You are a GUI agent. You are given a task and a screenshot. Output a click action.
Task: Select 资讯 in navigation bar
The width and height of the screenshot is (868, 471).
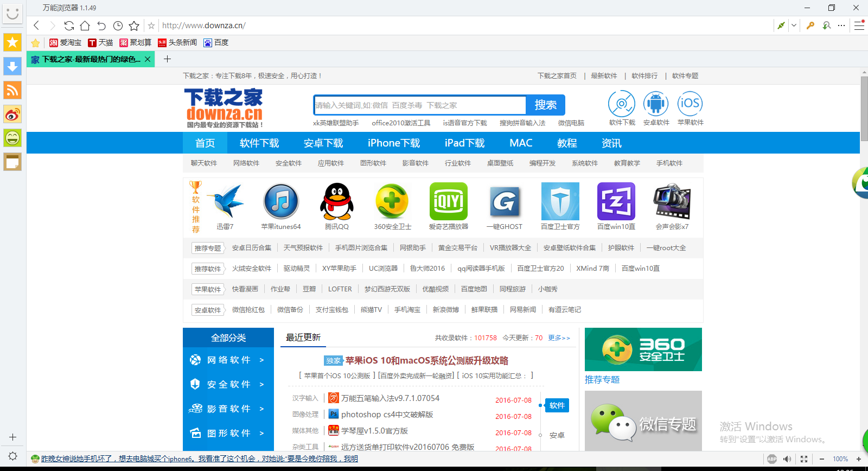coord(611,143)
